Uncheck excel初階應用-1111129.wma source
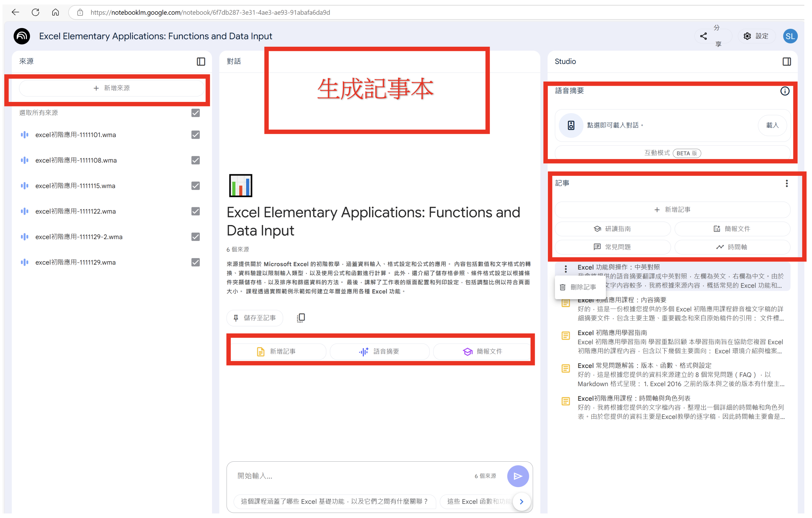Viewport: 812px width, 518px height. (x=196, y=262)
